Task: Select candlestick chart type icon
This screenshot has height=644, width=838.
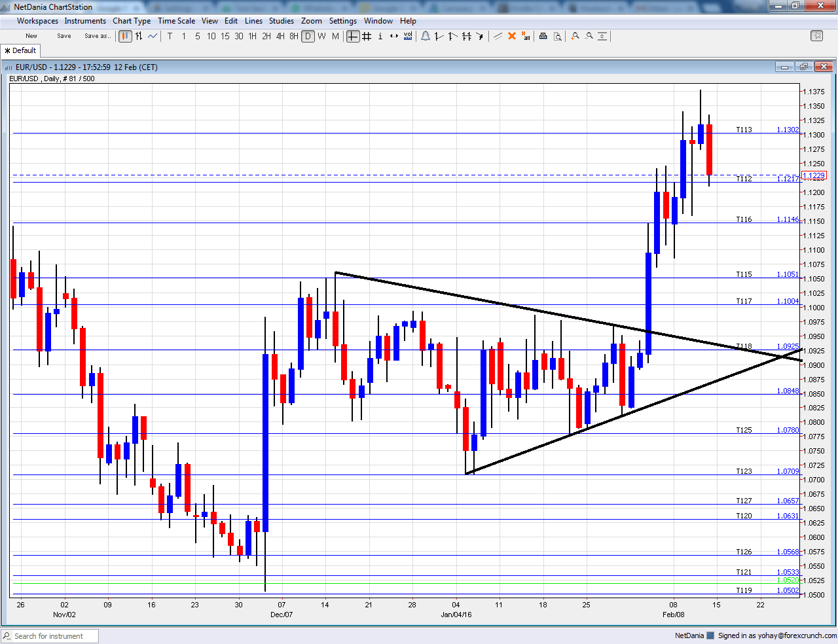Action: 126,36
